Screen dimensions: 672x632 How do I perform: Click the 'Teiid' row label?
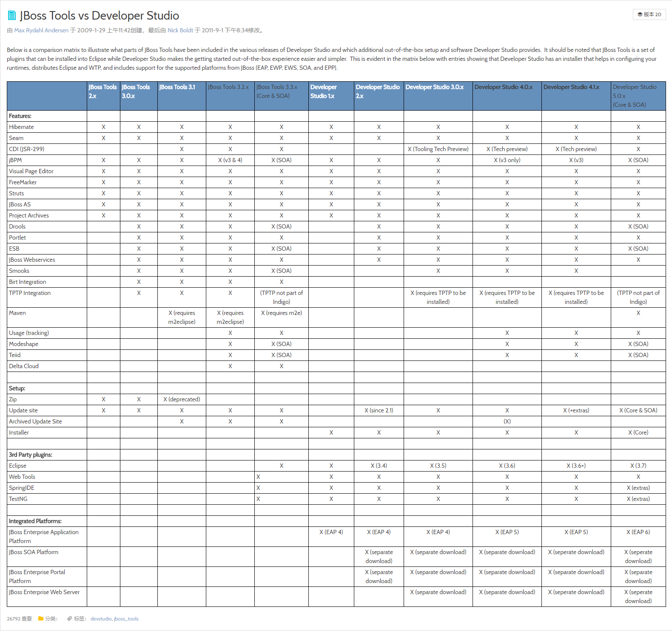(x=14, y=355)
